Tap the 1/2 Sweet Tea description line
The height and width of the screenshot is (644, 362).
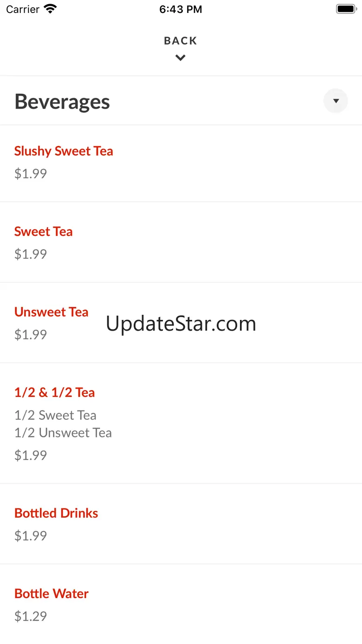pyautogui.click(x=55, y=415)
